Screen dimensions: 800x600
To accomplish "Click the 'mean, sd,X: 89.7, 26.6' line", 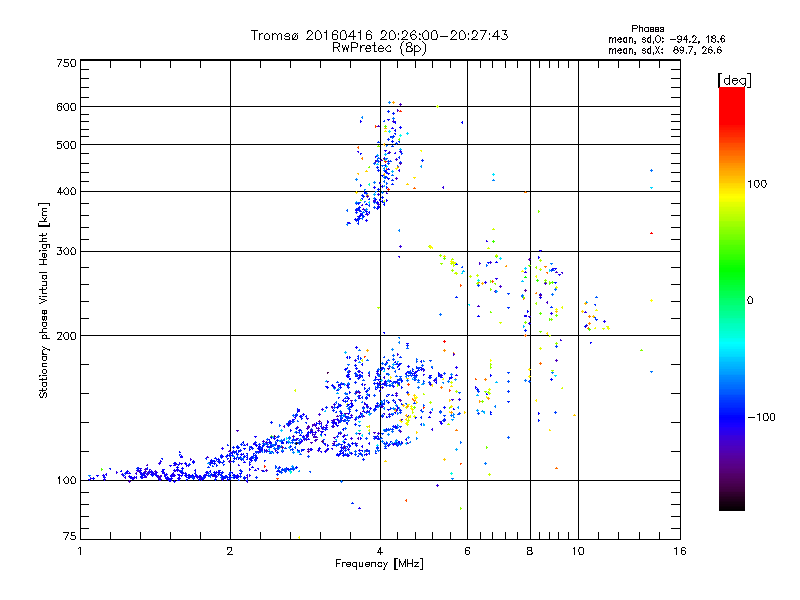I will [665, 51].
